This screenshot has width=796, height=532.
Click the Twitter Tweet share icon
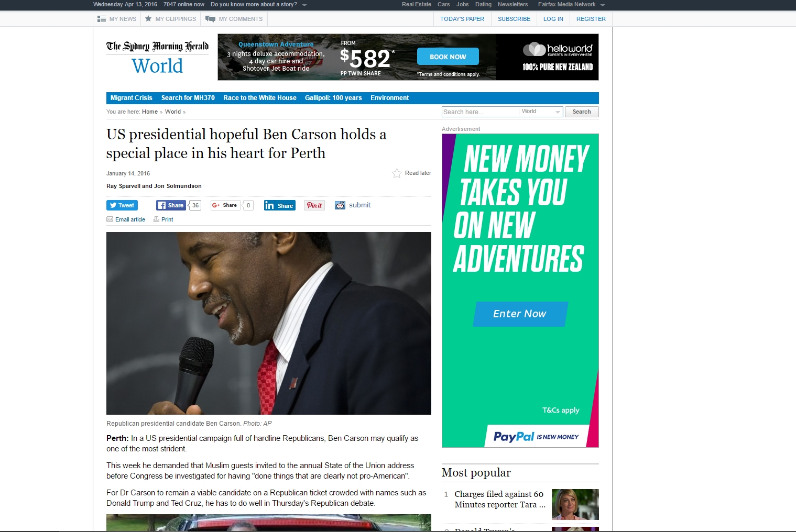tap(122, 205)
